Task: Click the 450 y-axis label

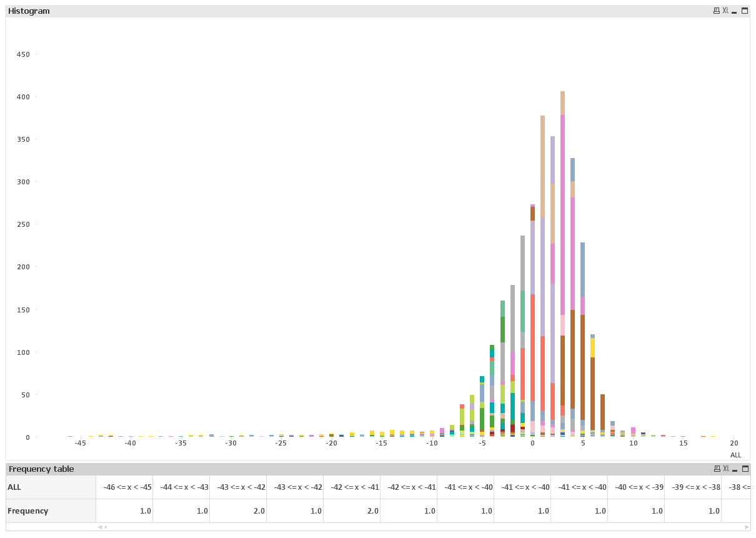Action: [23, 54]
